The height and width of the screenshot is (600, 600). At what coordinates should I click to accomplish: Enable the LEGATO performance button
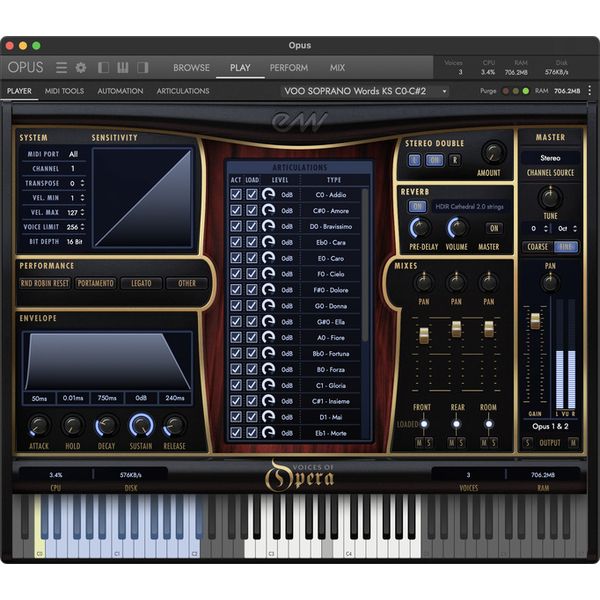click(x=141, y=283)
